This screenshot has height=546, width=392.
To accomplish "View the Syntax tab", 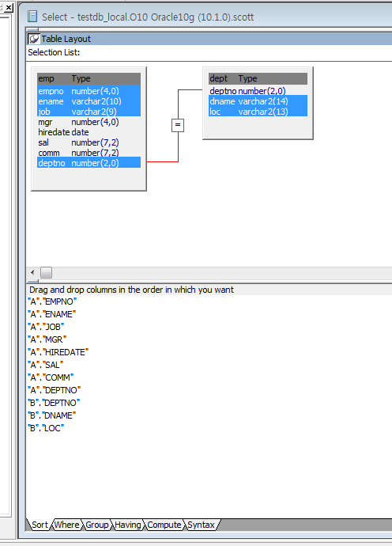I will 201,525.
